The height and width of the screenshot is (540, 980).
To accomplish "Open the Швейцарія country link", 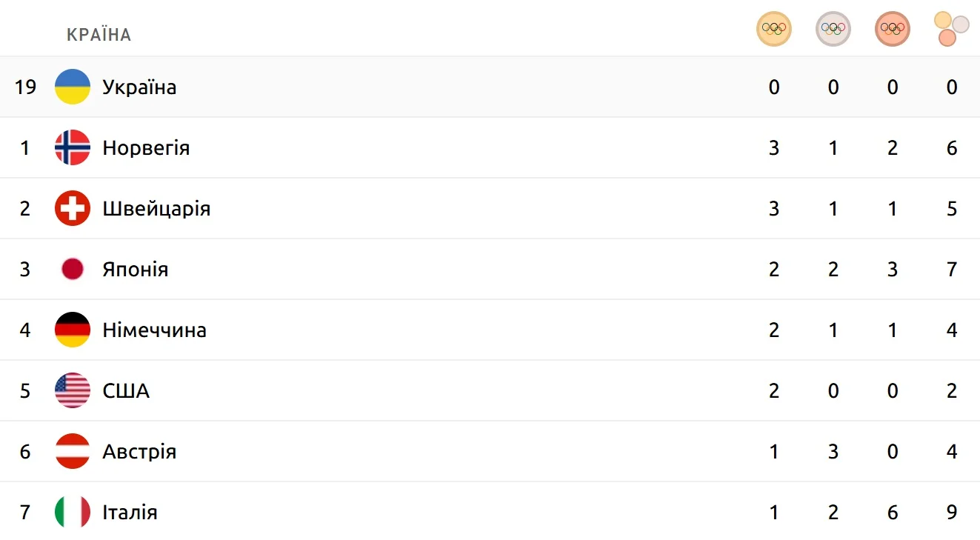I will 156,209.
